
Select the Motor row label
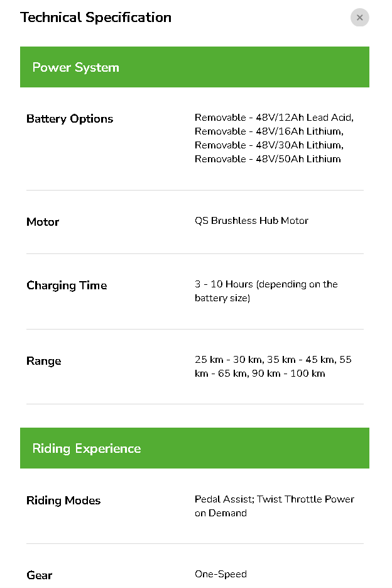click(x=43, y=222)
